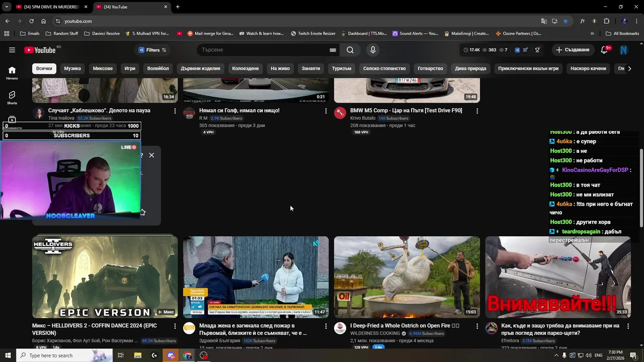Open the Google Translate page icon
This screenshot has width=644, height=362.
[x=543, y=21]
